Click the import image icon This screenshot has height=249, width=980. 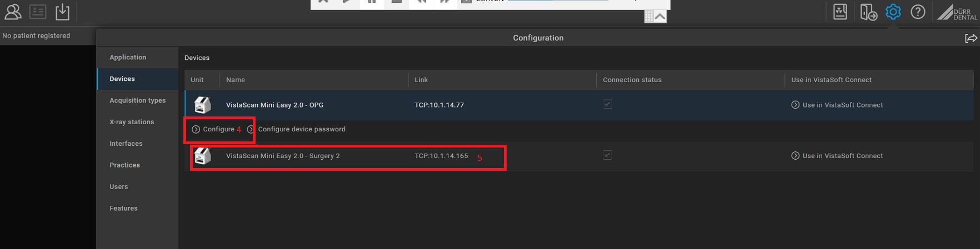click(63, 12)
